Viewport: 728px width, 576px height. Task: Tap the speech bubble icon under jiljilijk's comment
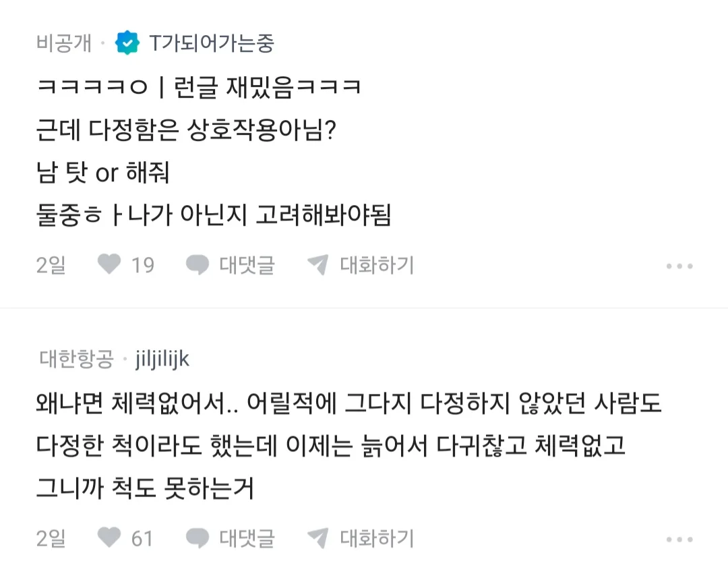click(198, 538)
